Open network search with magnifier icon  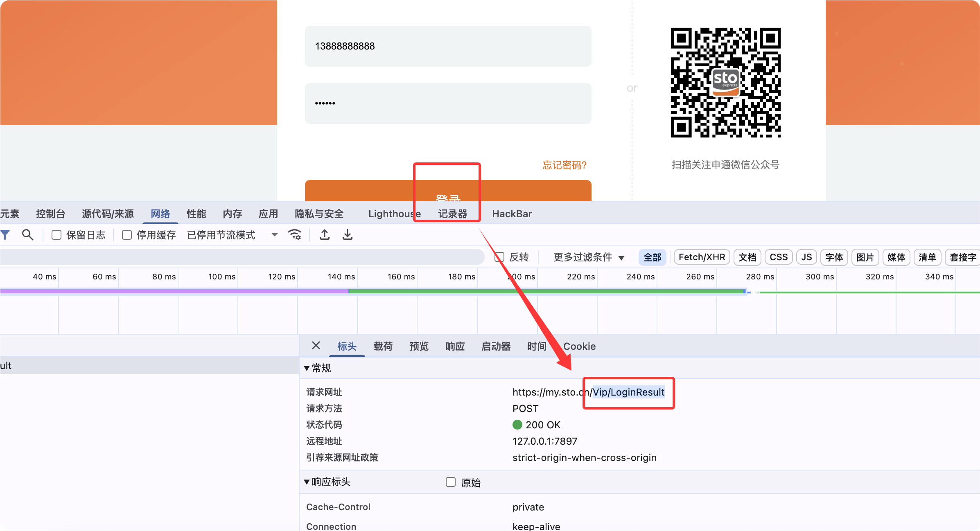tap(27, 235)
